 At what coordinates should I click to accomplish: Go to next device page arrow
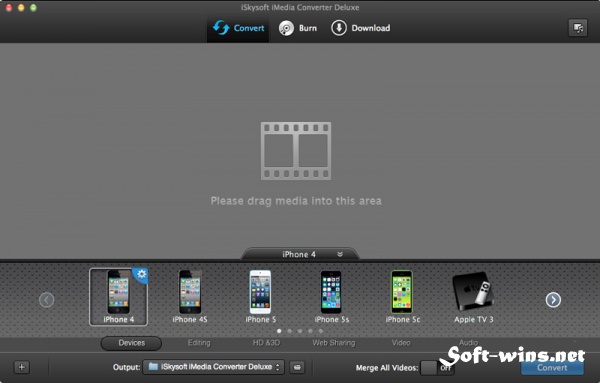[x=553, y=300]
